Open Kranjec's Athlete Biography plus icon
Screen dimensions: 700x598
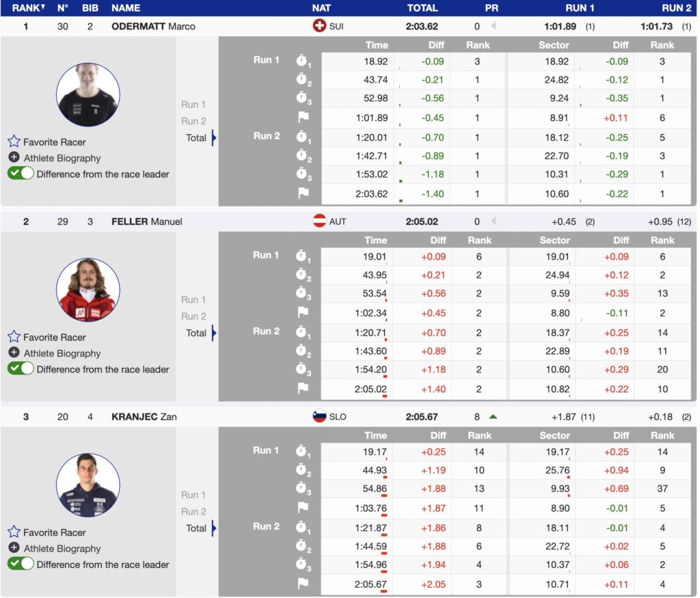tap(14, 548)
